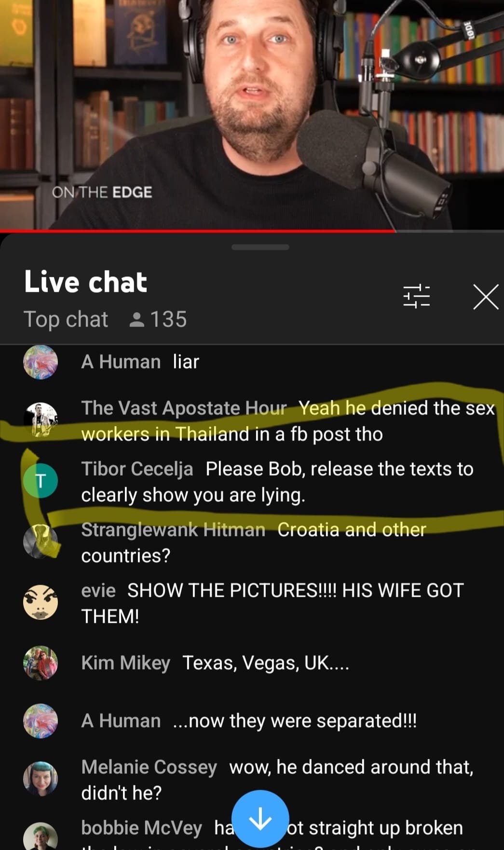The height and width of the screenshot is (850, 504).
Task: Tap the 135 viewers count icon
Action: point(137,319)
